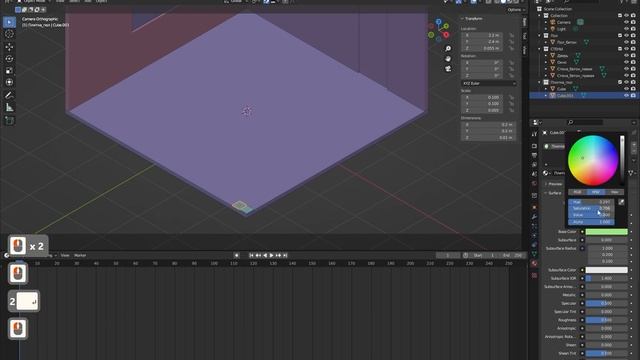The height and width of the screenshot is (360, 640).
Task: Expand the Preview panel in material properties
Action: point(553,184)
